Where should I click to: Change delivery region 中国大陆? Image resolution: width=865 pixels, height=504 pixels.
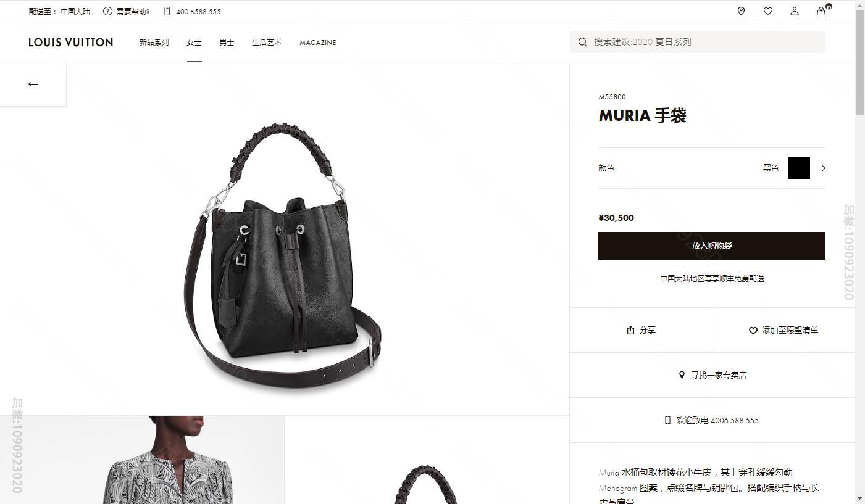(x=75, y=11)
